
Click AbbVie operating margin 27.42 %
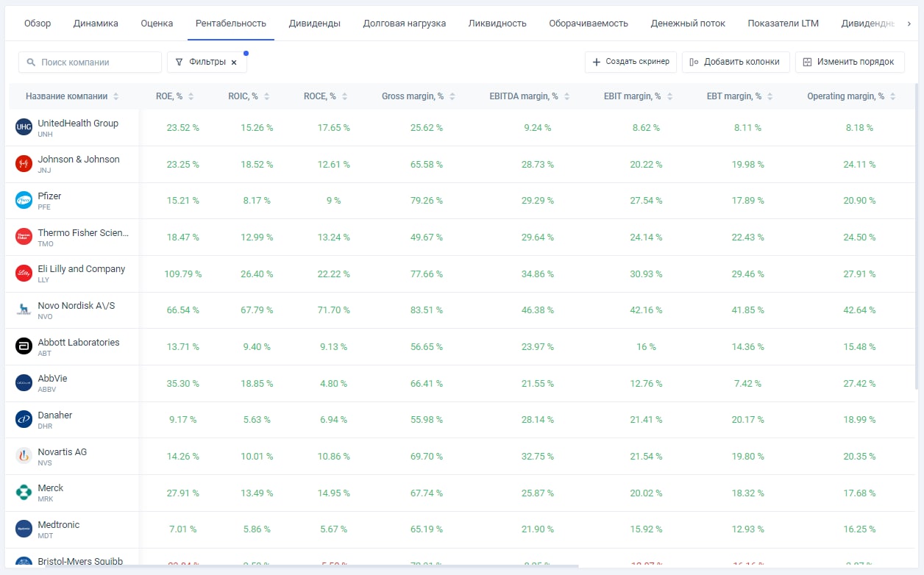coord(859,384)
